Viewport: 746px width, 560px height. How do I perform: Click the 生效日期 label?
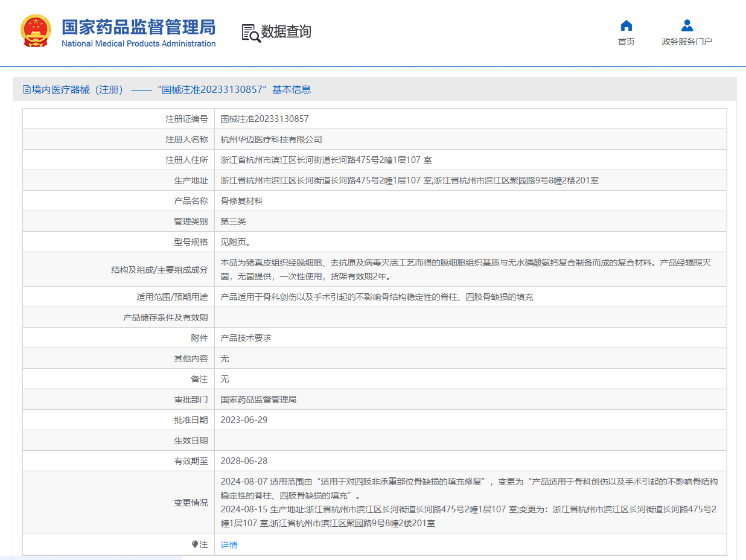click(x=191, y=441)
